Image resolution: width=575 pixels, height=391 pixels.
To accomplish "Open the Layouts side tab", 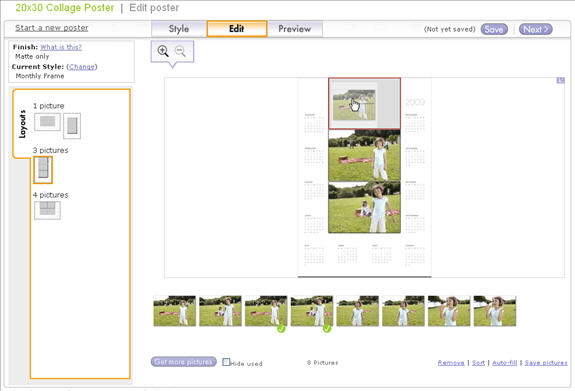I will click(22, 124).
